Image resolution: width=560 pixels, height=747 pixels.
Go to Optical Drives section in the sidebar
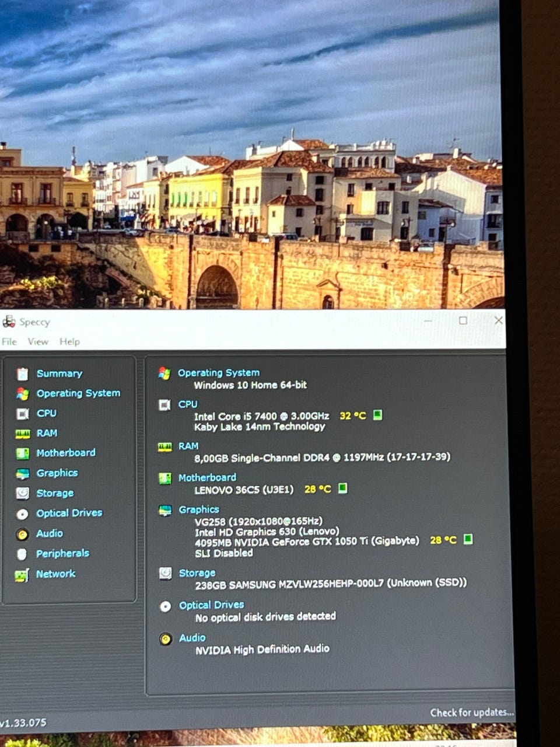pyautogui.click(x=69, y=513)
